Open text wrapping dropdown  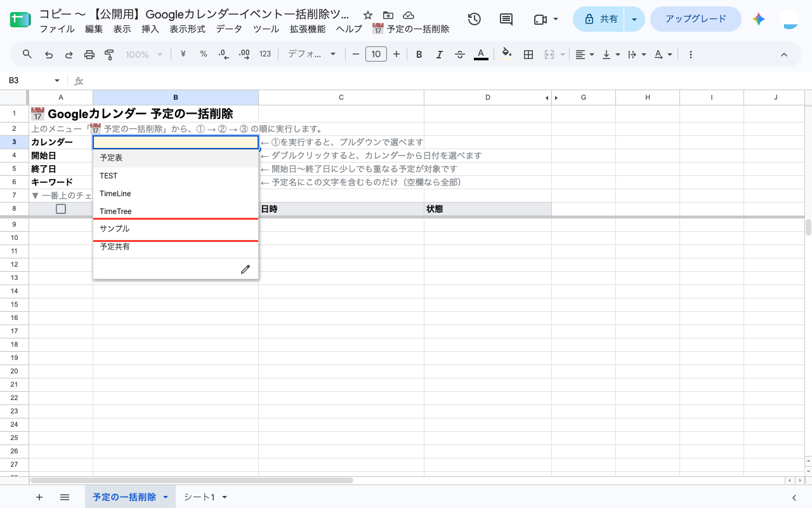pos(636,55)
